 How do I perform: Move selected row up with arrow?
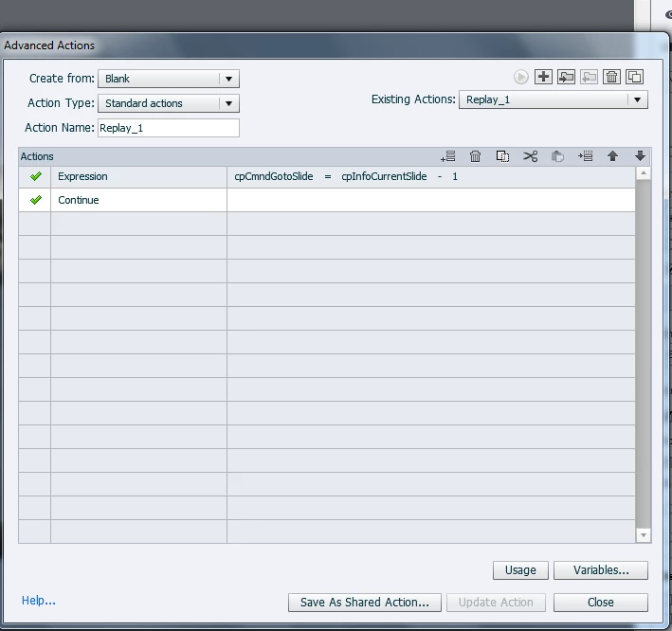pyautogui.click(x=613, y=156)
